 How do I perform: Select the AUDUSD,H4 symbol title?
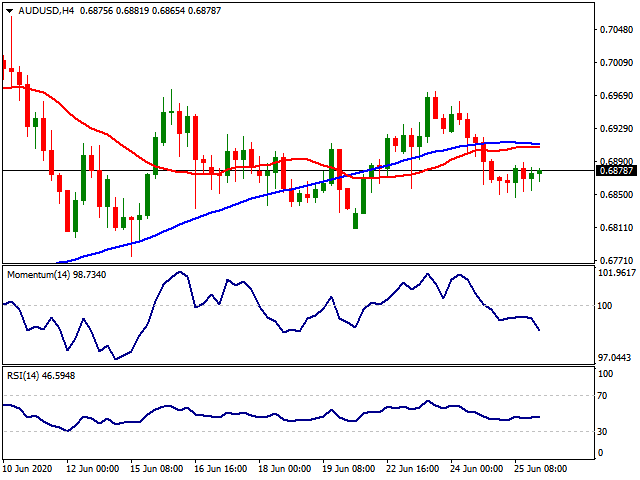[x=46, y=11]
